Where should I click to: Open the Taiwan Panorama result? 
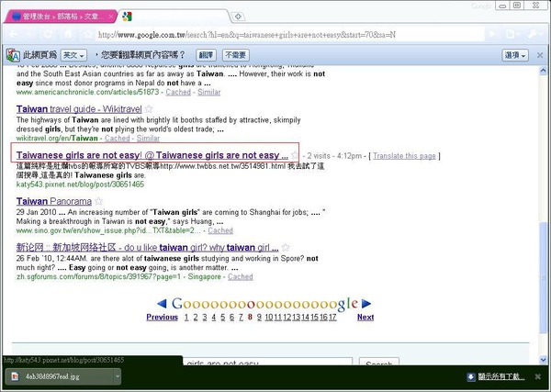pos(54,201)
